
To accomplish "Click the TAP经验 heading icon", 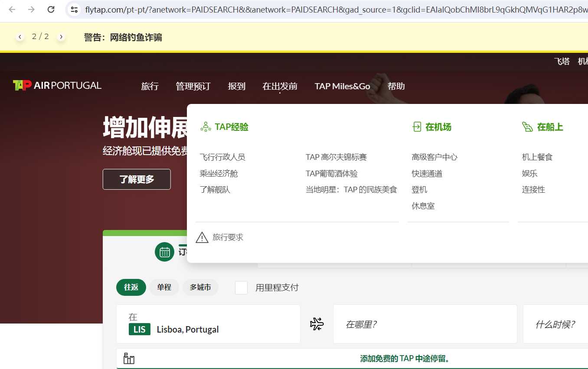I will pyautogui.click(x=206, y=127).
